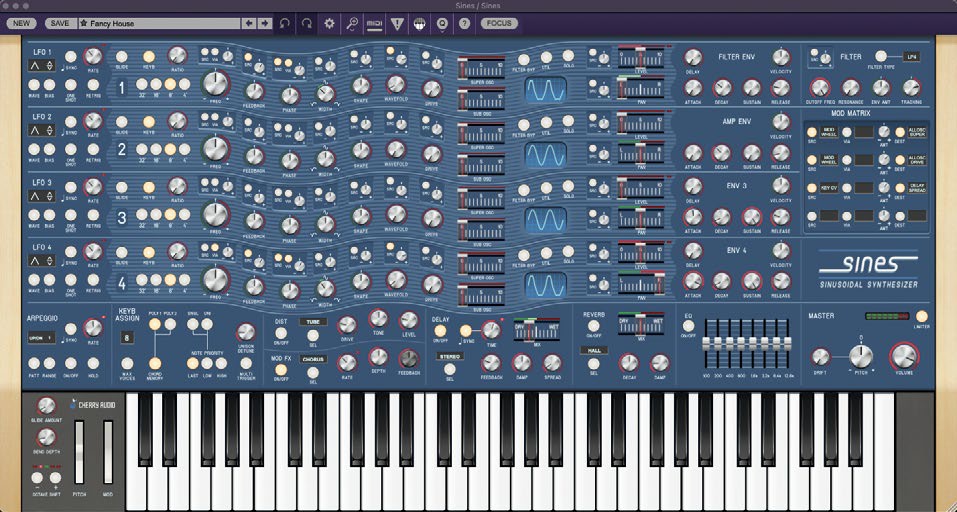
Task: Open the Filter Type LP4 selector
Action: point(912,56)
